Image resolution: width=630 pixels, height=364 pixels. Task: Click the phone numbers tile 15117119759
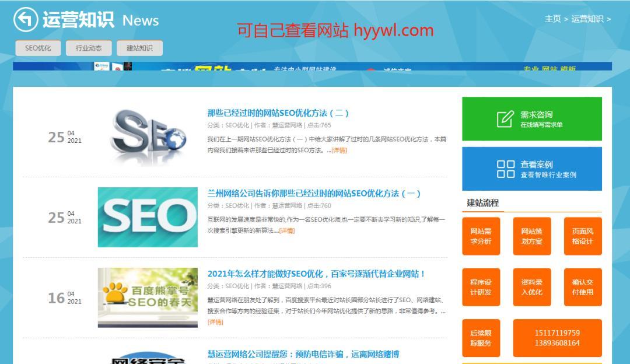pyautogui.click(x=557, y=338)
